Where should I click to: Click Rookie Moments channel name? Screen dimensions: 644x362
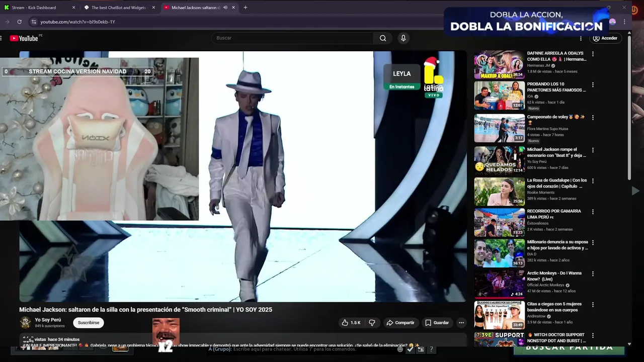tap(540, 193)
